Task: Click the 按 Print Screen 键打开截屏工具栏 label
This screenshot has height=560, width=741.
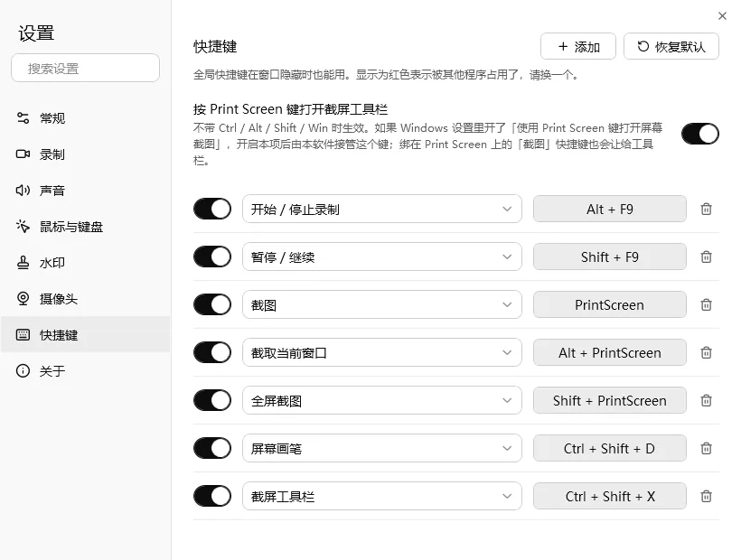Action: click(x=290, y=109)
